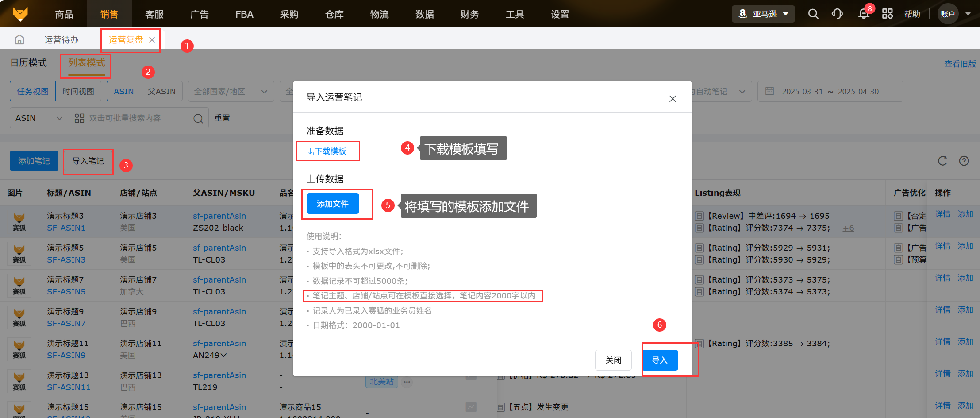Open the 广告 menu
The width and height of the screenshot is (980, 418).
pos(199,14)
